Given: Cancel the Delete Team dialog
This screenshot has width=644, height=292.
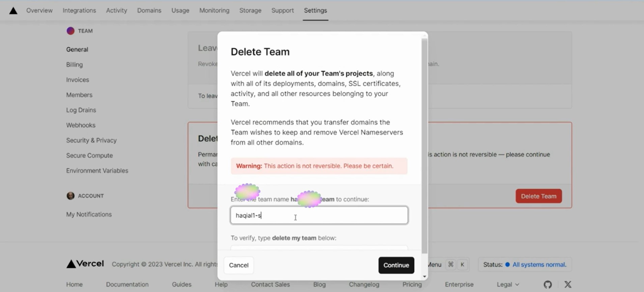Looking at the screenshot, I should (x=239, y=265).
